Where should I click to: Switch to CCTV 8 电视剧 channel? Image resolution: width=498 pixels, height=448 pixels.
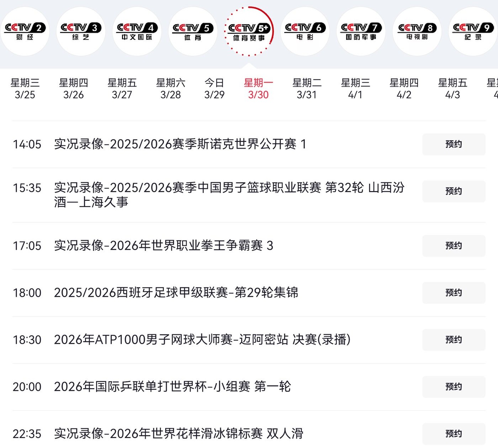[417, 31]
